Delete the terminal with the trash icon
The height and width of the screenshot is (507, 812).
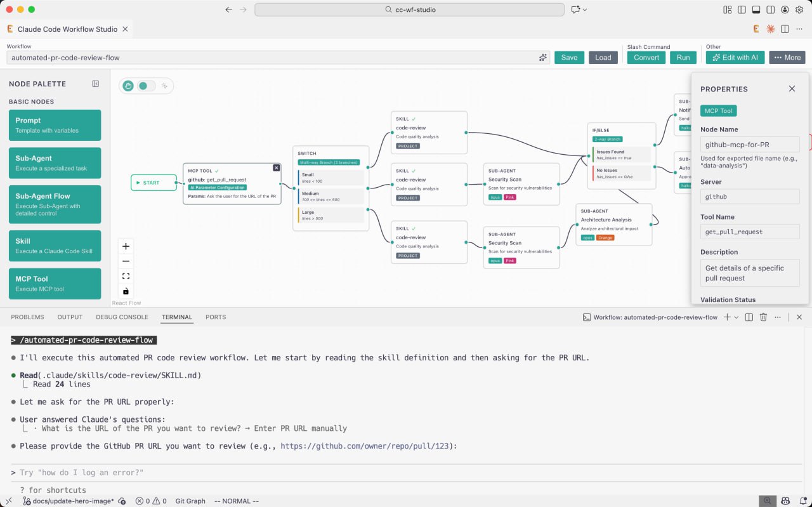(763, 317)
